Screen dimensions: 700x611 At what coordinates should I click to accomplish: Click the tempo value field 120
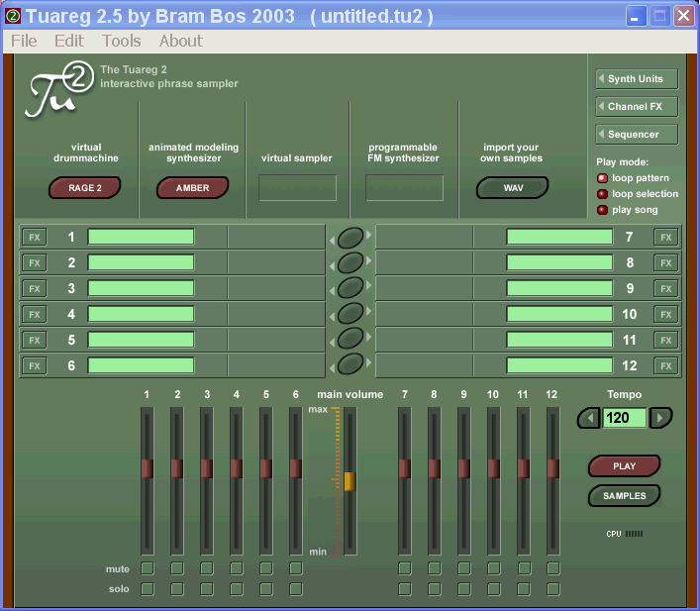point(625,418)
